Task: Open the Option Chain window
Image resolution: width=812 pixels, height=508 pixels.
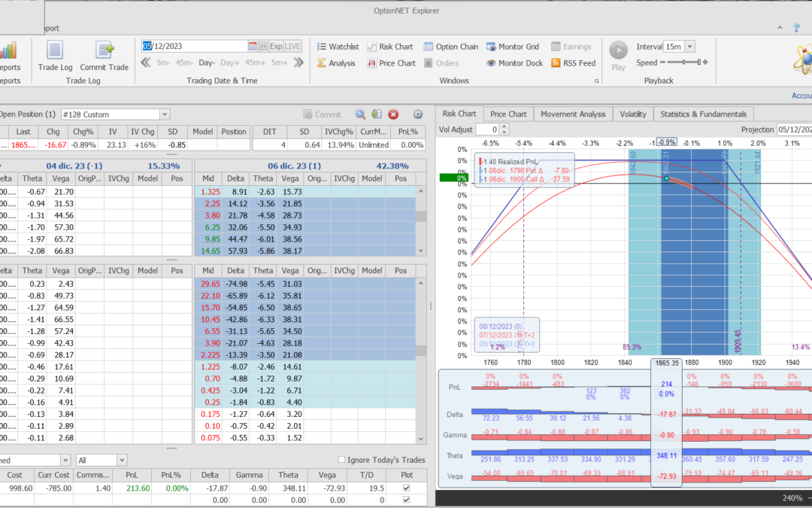Action: coord(450,47)
